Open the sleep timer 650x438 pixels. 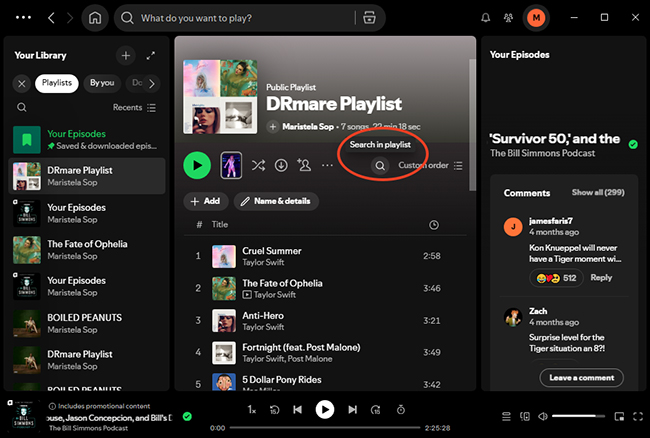[x=400, y=410]
